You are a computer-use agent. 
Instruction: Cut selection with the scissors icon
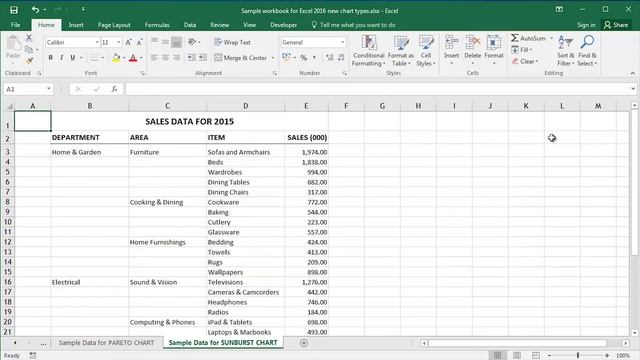[x=29, y=38]
